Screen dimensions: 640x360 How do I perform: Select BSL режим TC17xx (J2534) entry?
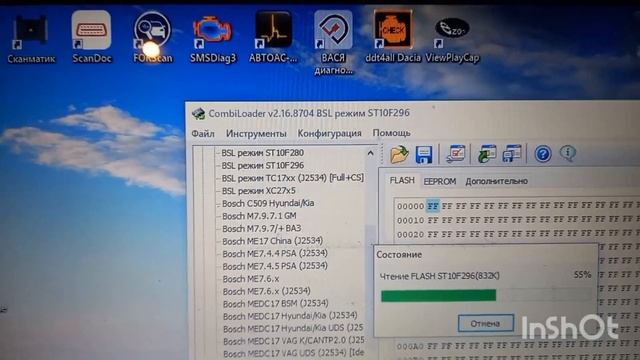coord(293,178)
